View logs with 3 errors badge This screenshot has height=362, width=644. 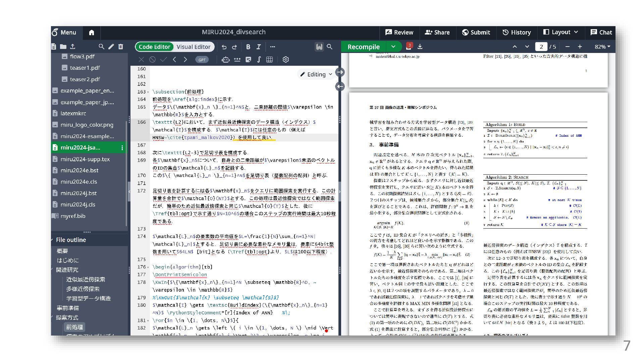tap(409, 46)
